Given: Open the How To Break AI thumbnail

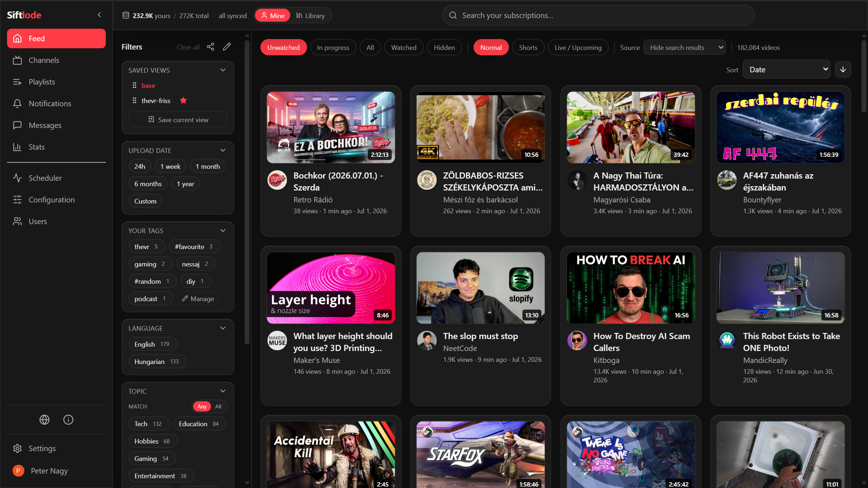Looking at the screenshot, I should point(630,288).
